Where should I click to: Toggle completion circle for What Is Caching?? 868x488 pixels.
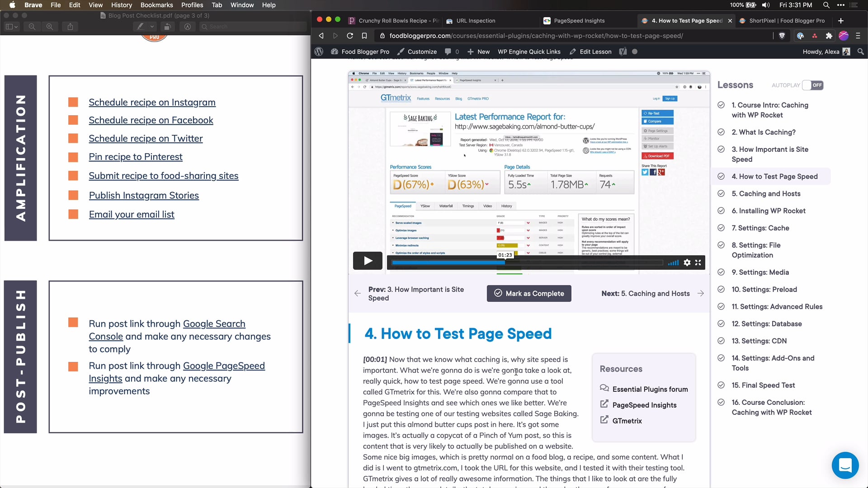(x=721, y=132)
